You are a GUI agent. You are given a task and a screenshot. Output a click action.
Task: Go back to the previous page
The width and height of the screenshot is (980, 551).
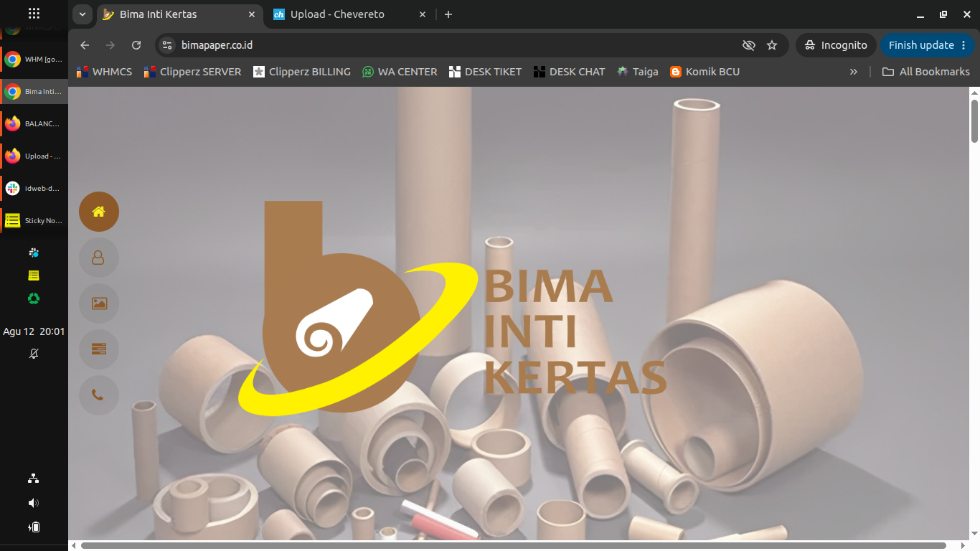(x=85, y=45)
